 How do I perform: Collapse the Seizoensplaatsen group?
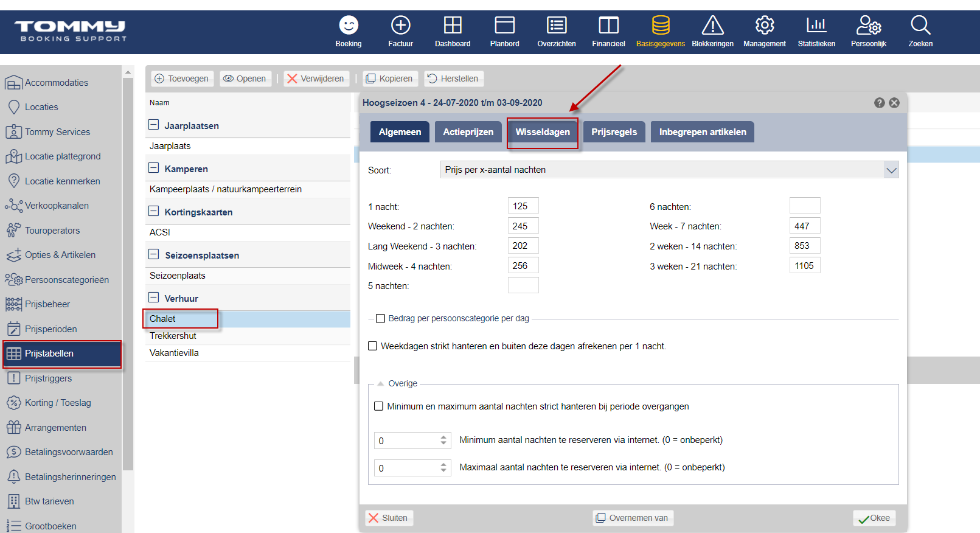[x=154, y=254]
